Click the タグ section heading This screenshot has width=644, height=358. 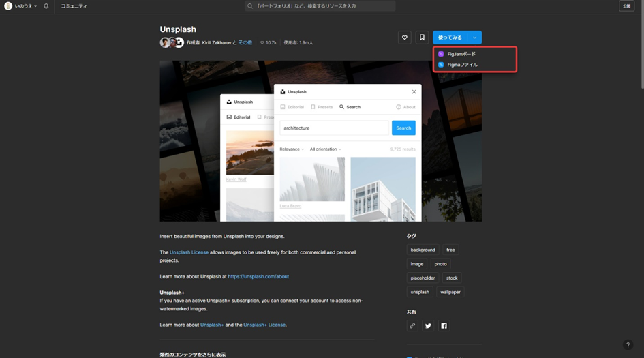[411, 236]
